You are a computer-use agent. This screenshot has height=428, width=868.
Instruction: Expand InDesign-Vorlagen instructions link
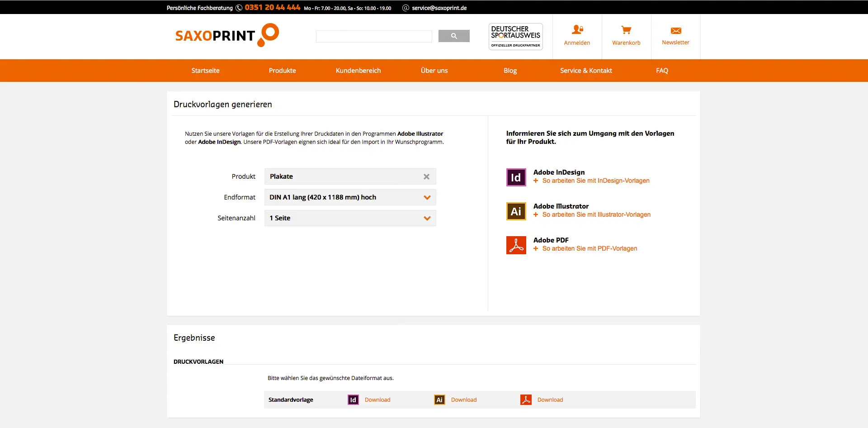[x=595, y=181]
